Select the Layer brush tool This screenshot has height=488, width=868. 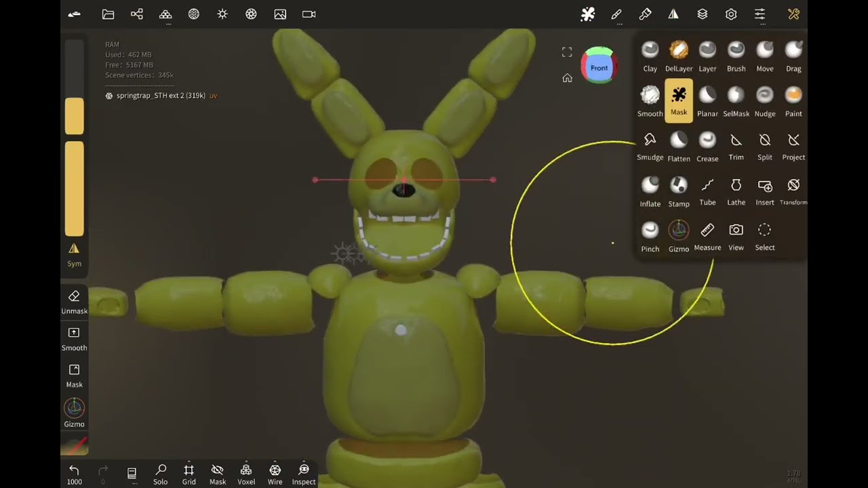click(707, 57)
